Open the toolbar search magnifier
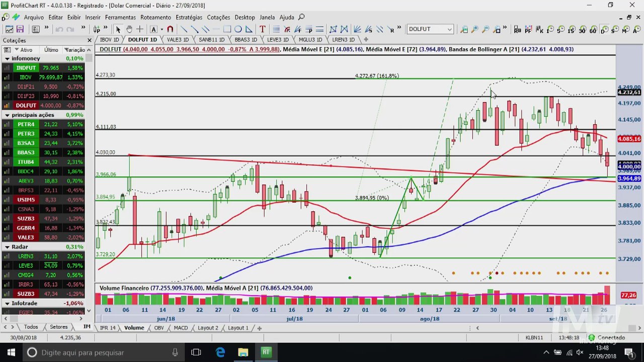This screenshot has width=644, height=362. pos(301,17)
